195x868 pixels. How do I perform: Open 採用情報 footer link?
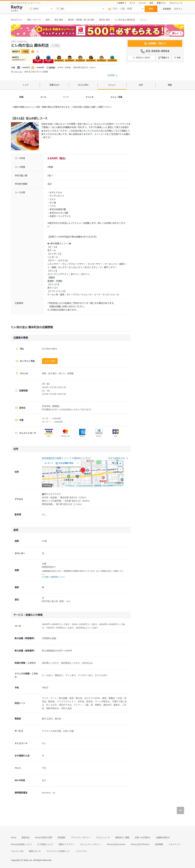(159, 844)
